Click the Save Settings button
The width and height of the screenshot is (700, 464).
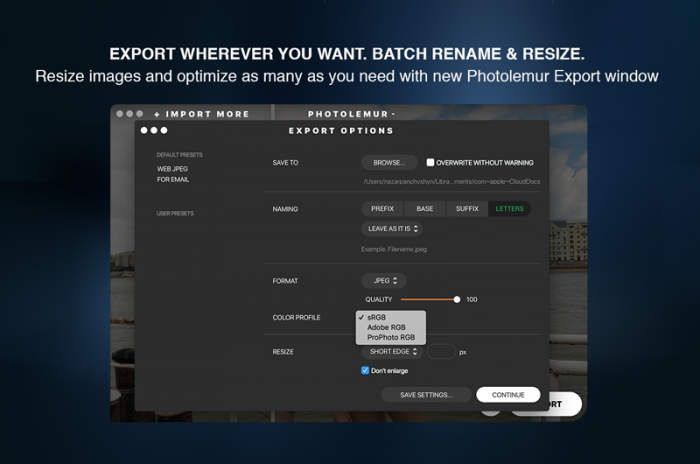[426, 395]
